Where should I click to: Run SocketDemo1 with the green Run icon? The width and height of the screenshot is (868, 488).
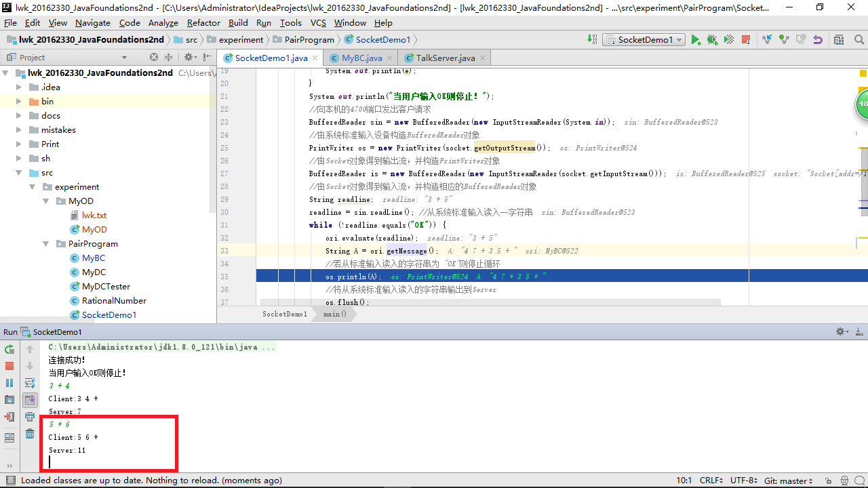pyautogui.click(x=696, y=40)
